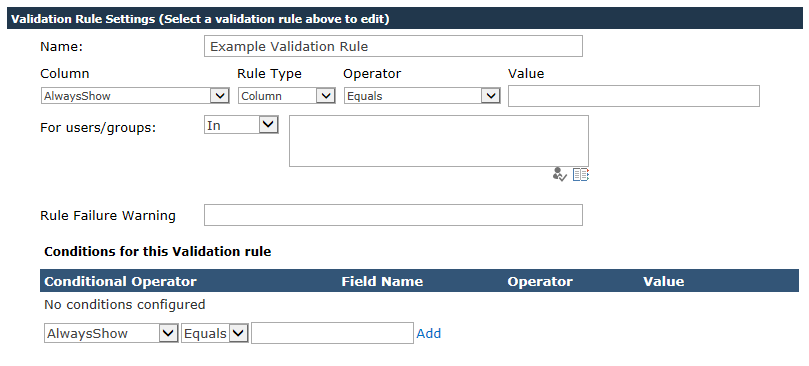Click the Rule Failure Warning field
809x366 pixels.
(393, 215)
